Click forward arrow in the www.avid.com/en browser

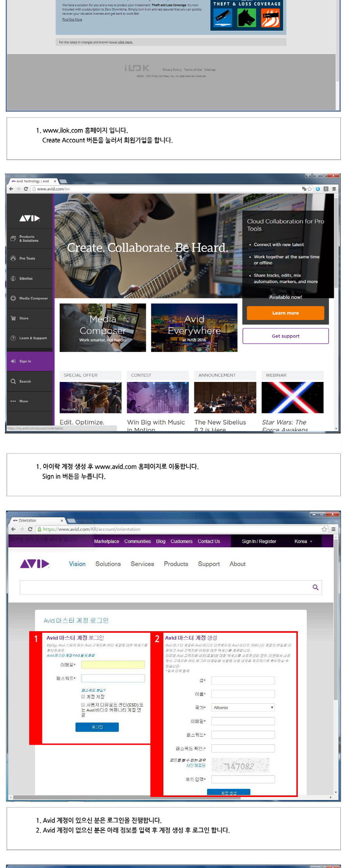[18, 189]
